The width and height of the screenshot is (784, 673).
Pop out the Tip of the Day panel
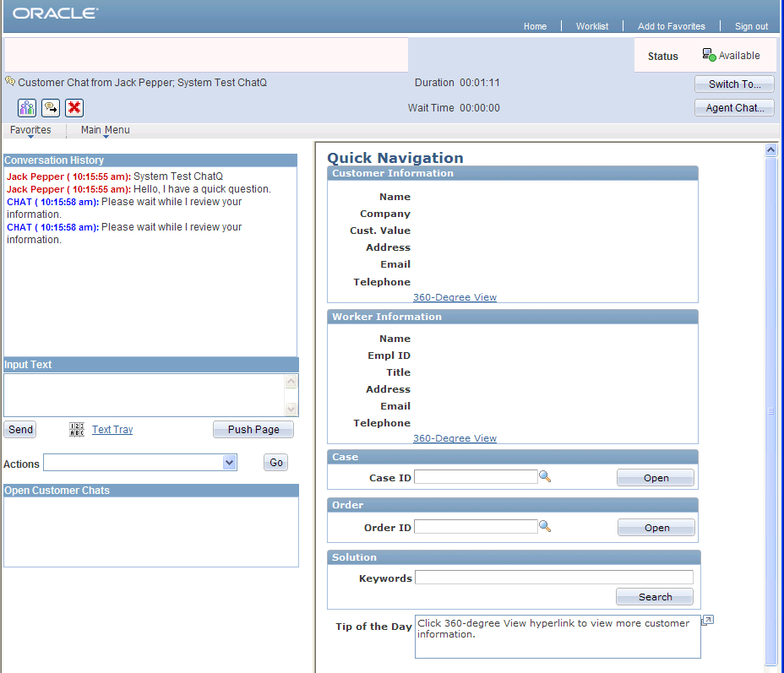tap(707, 619)
